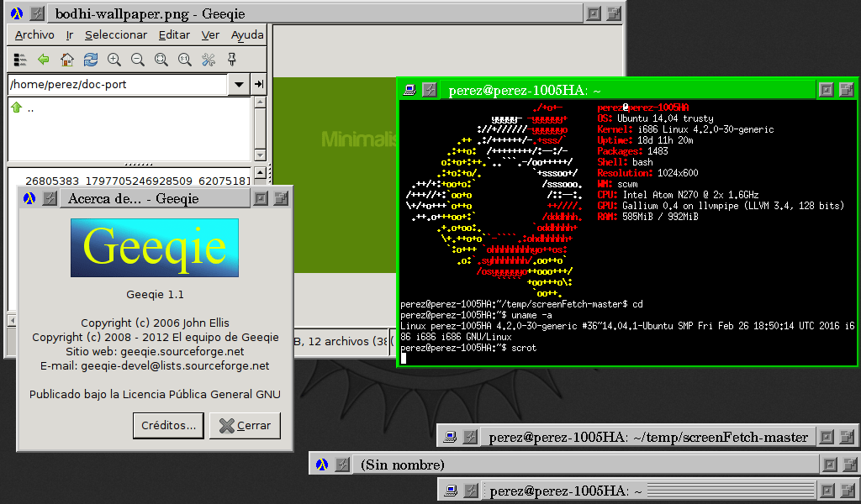Click file list scrollbar up arrow

pyautogui.click(x=261, y=173)
